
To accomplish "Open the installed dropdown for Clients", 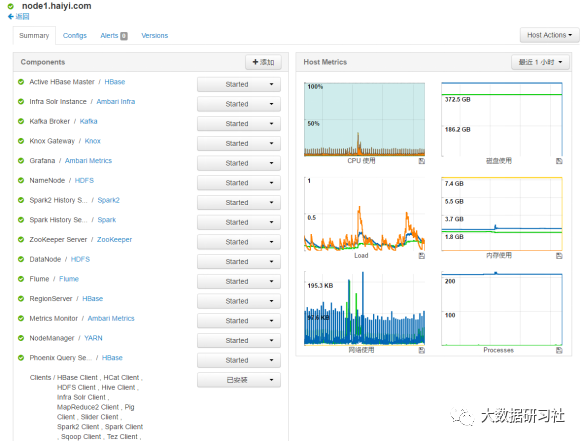I will 239,380.
